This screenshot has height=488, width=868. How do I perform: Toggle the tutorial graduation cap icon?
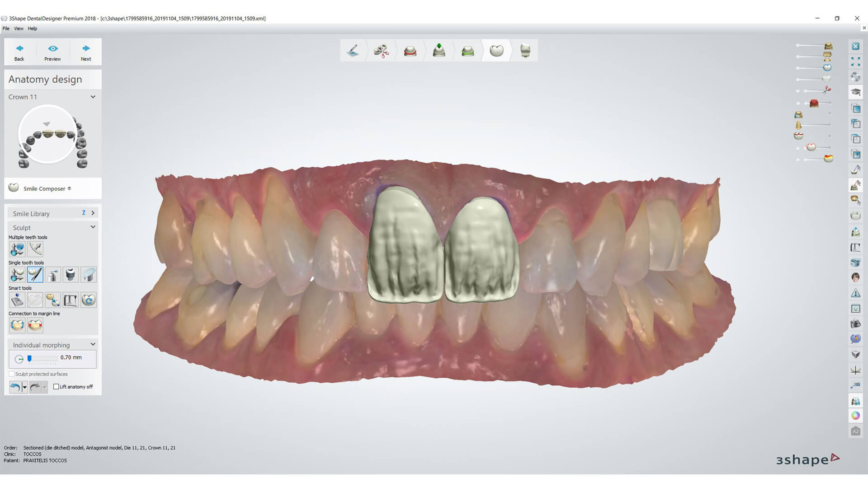click(x=855, y=92)
